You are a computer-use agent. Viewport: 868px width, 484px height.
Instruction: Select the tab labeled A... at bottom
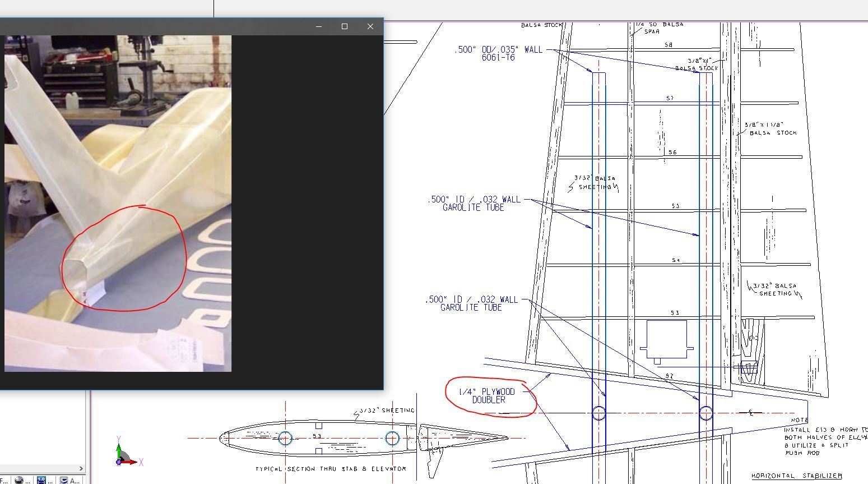coord(69,480)
